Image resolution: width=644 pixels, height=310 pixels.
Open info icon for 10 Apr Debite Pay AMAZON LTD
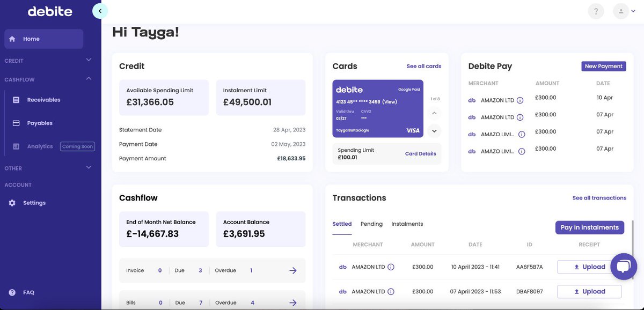point(520,100)
